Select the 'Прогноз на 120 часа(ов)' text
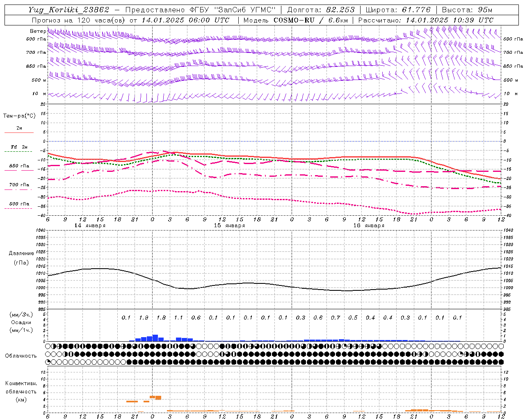Screen dimensions: 525x420 79,20
